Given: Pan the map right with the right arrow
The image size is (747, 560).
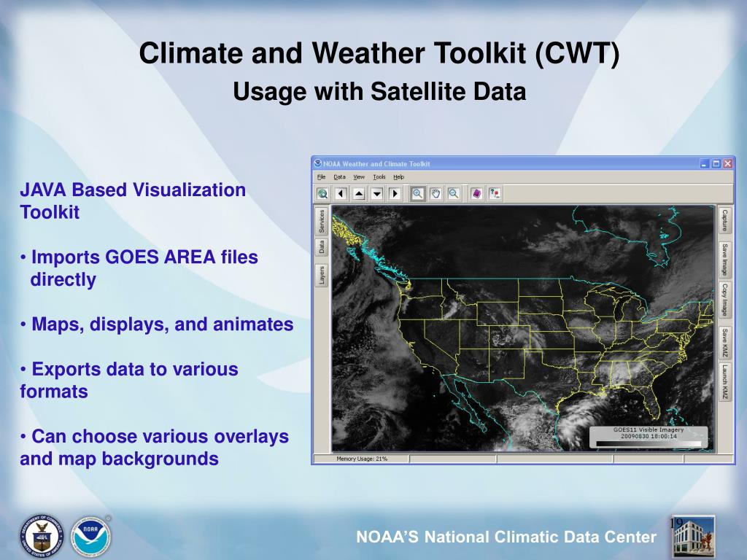Looking at the screenshot, I should (x=395, y=194).
